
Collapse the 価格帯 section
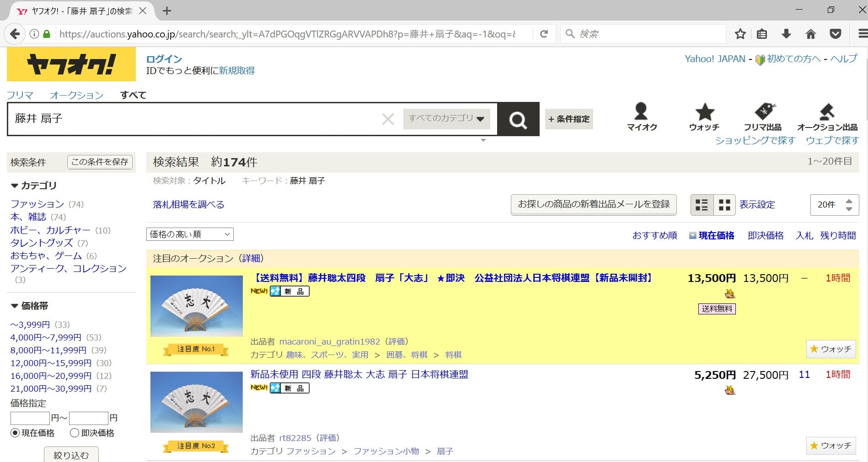[29, 306]
